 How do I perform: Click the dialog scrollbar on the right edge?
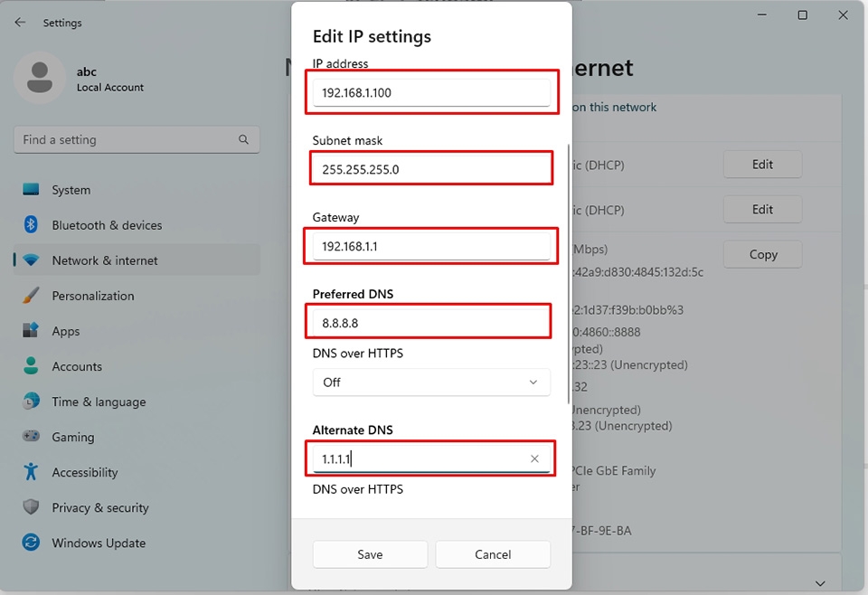pos(570,271)
